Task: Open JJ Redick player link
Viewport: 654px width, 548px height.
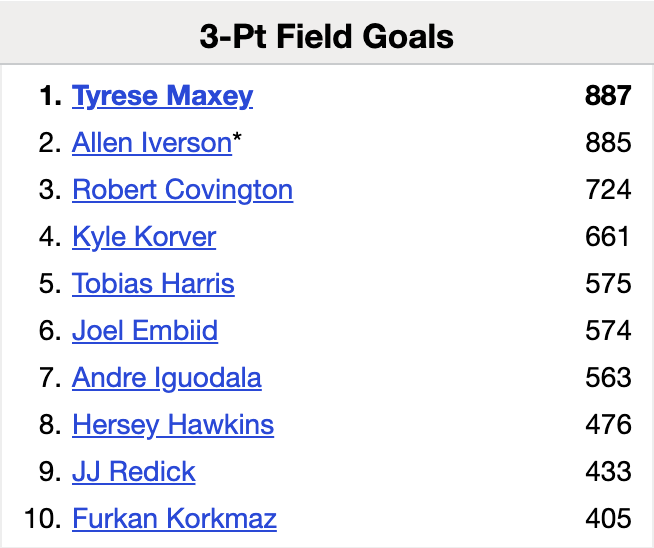Action: 134,472
